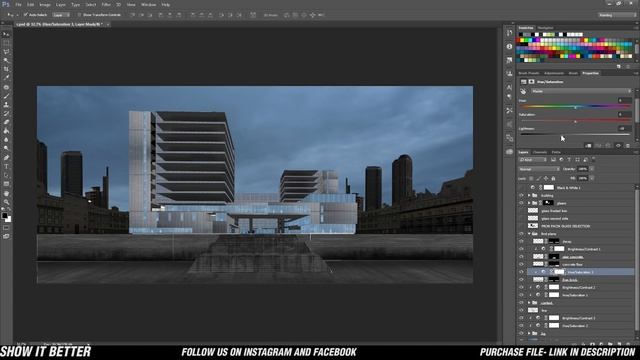Switch to the Adjustments tab
Viewport: 640px width, 360px height.
tap(554, 73)
